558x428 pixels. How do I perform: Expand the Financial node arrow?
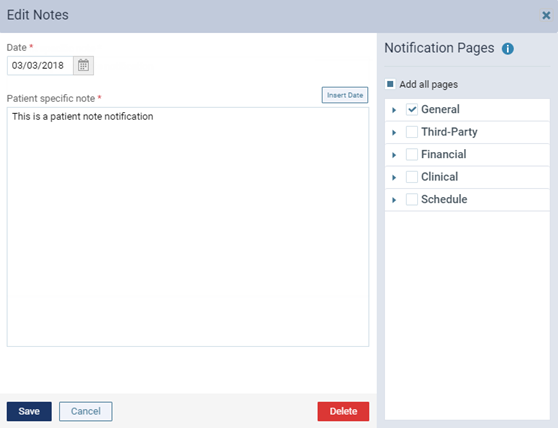[394, 155]
